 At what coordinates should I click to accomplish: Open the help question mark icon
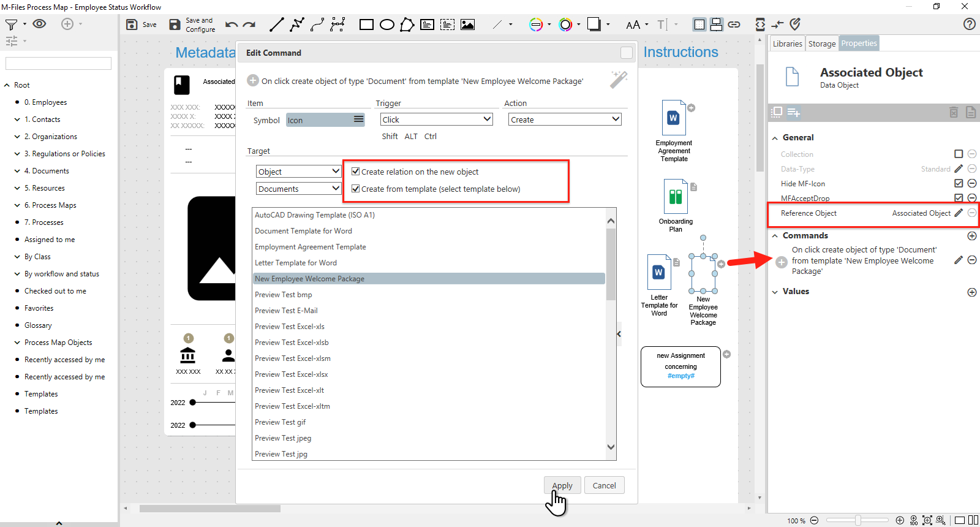(969, 24)
